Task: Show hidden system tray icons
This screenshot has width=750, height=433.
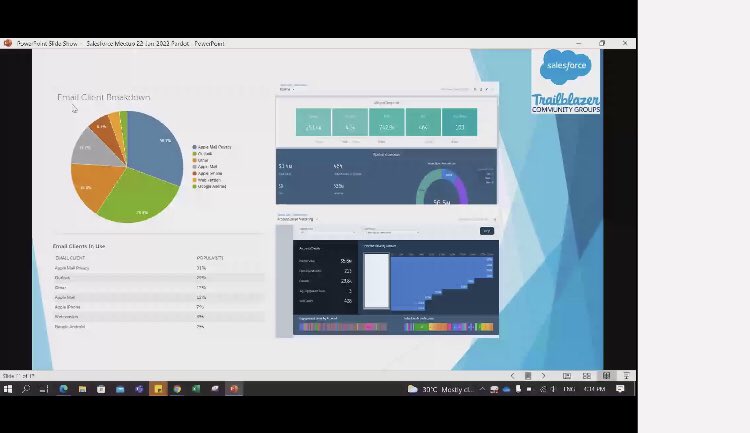Action: (482, 389)
